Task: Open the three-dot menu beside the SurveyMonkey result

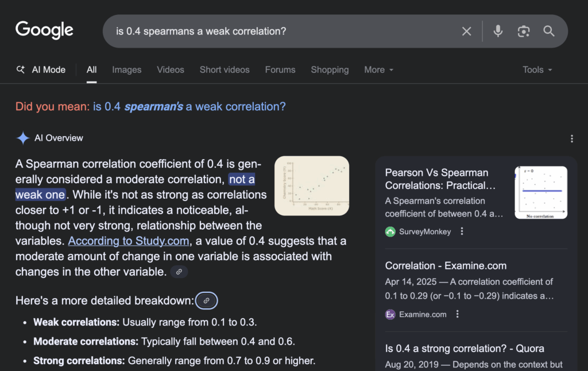Action: click(462, 231)
